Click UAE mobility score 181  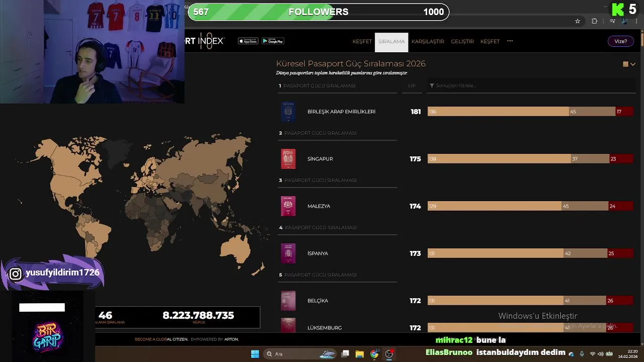[x=416, y=112]
